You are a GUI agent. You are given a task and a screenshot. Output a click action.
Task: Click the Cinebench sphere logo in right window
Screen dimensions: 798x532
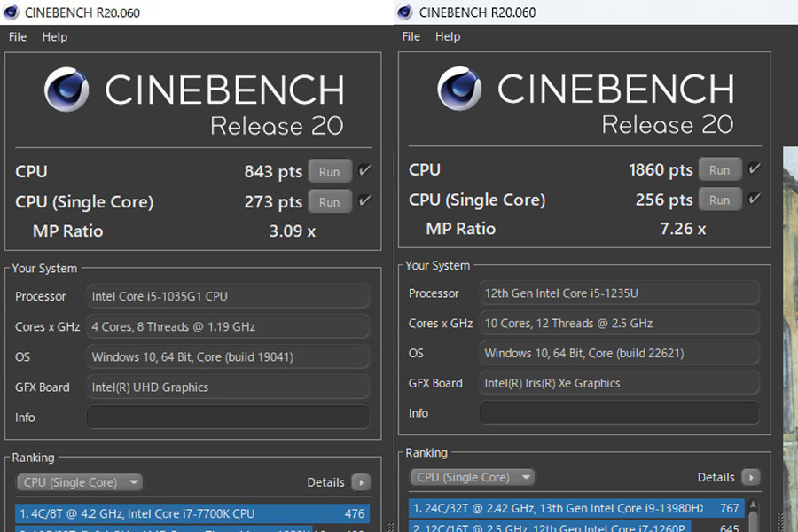coord(459,88)
